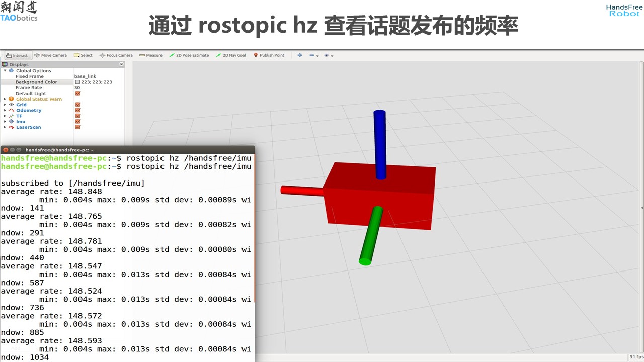Close the handsfree terminal window
644x362 pixels.
click(x=5, y=150)
